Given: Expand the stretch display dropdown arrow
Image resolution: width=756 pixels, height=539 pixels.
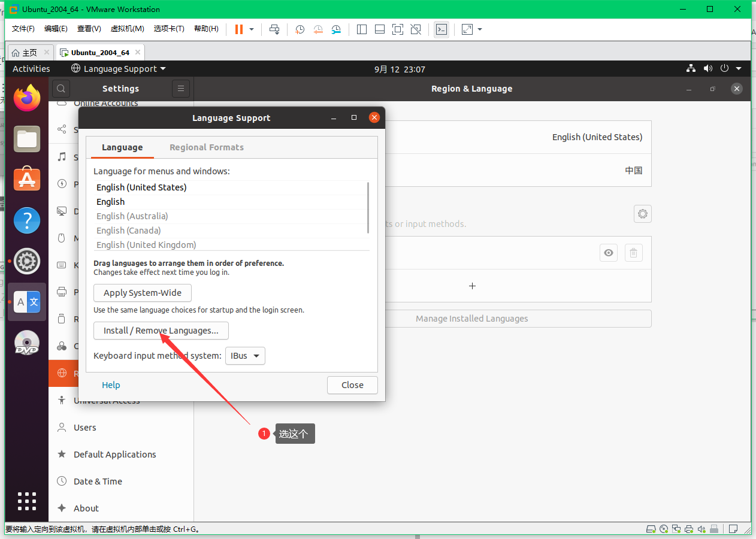Looking at the screenshot, I should coord(480,29).
